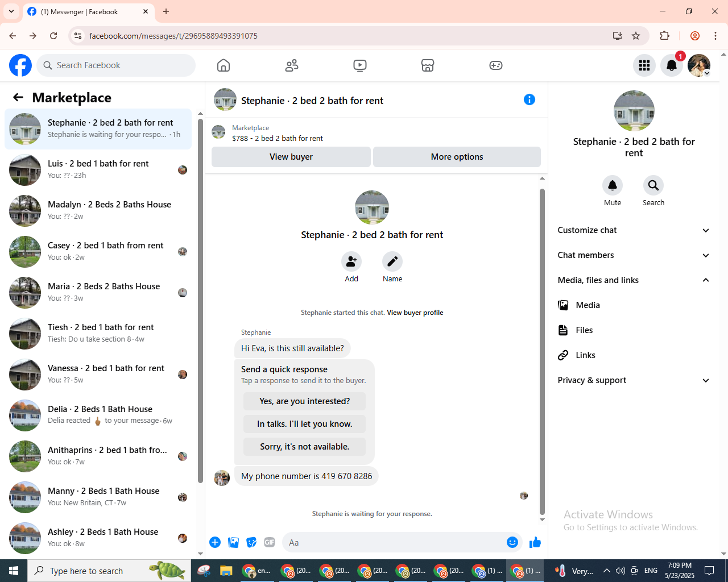728x582 pixels.
Task: Open Anithaprins 2 bed 1 bath conversation
Action: pos(98,456)
